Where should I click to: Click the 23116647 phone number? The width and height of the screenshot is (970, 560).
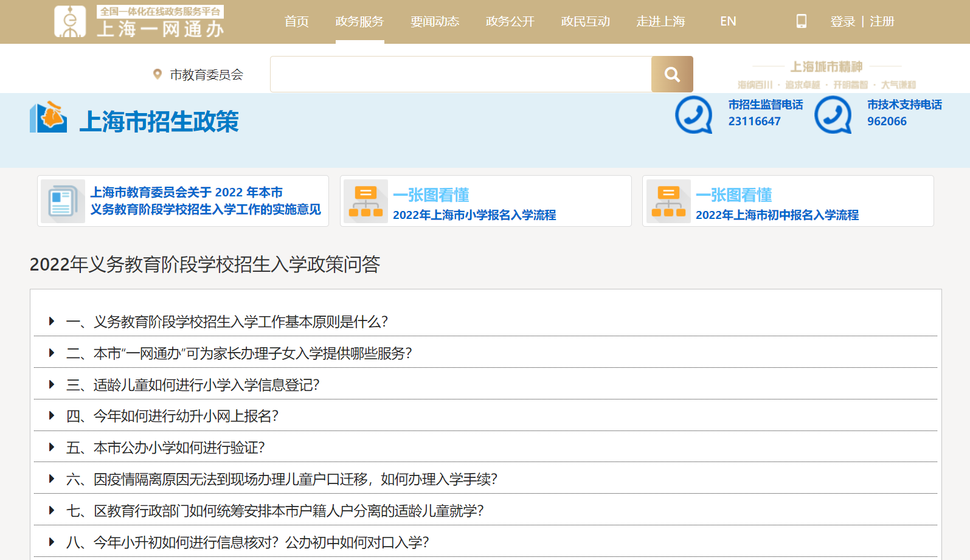755,121
